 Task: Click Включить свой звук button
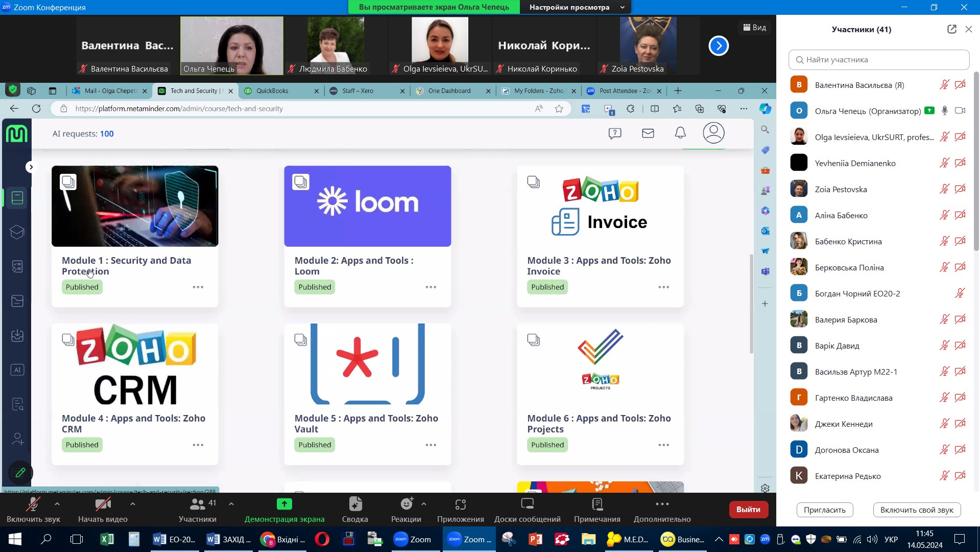point(917,510)
